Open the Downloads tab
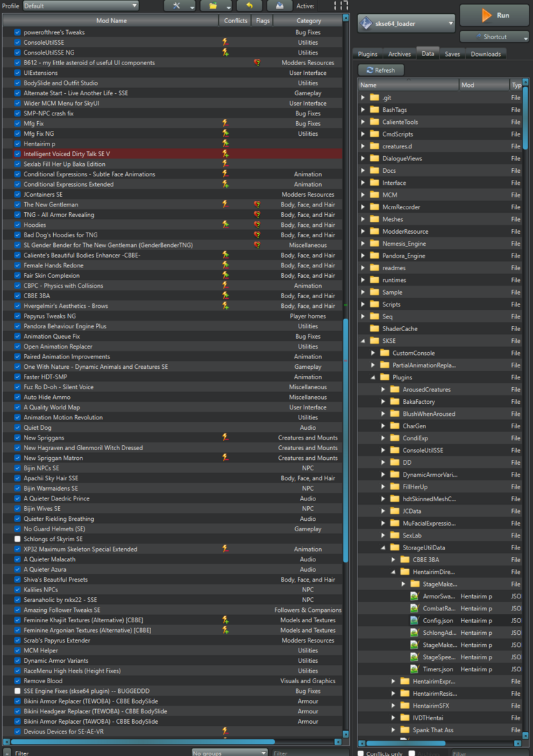Screen dimensions: 533x756 coord(485,54)
